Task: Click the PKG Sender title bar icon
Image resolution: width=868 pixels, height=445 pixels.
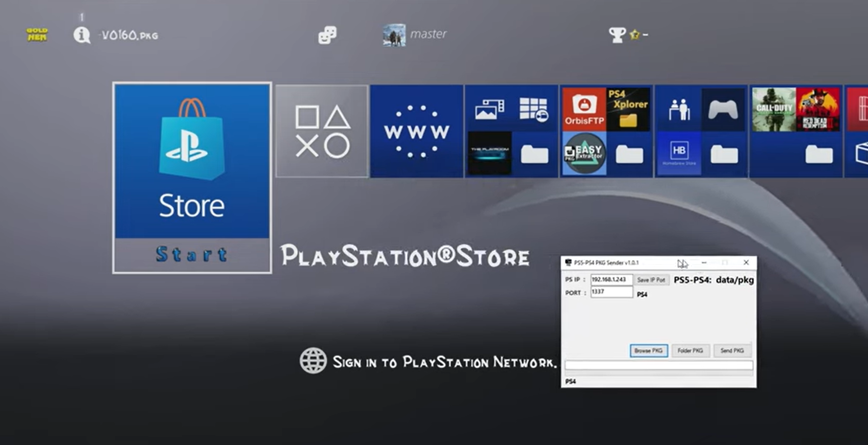Action: click(568, 263)
